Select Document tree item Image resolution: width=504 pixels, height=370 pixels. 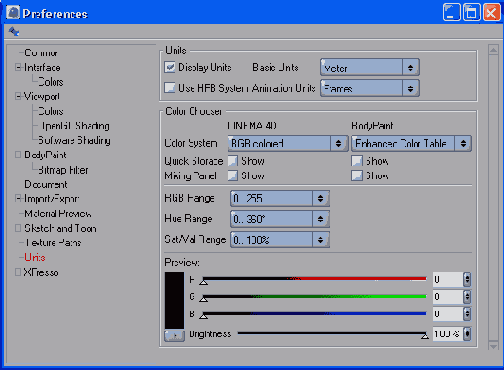[x=46, y=184]
